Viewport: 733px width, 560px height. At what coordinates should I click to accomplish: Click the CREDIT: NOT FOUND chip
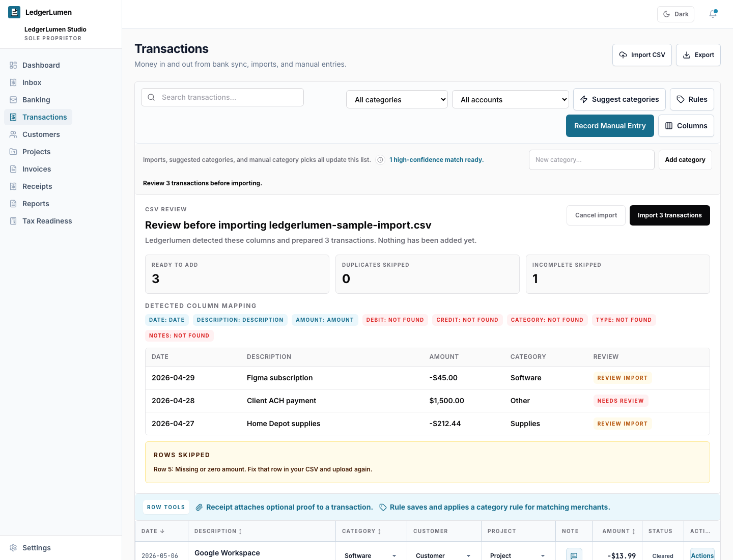click(467, 320)
